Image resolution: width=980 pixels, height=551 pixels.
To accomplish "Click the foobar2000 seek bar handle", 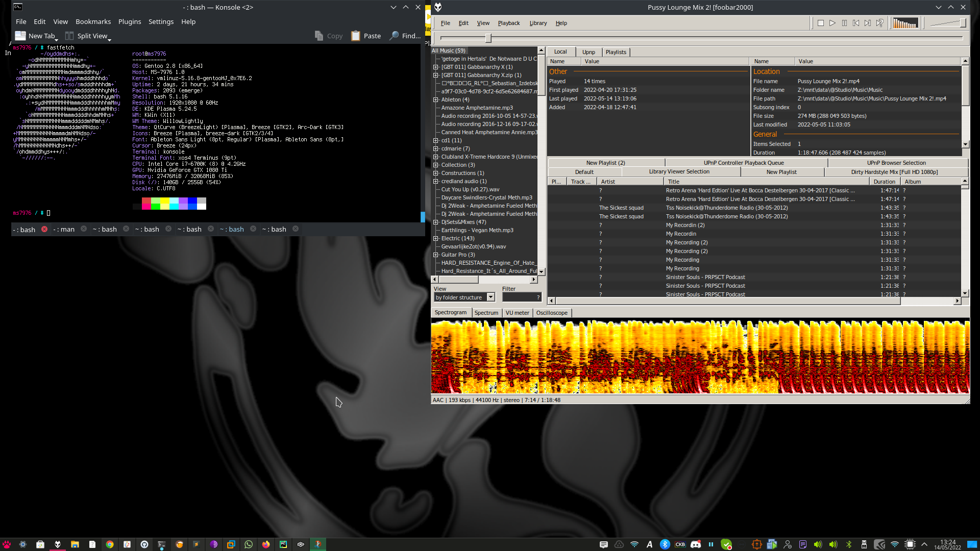I will (x=488, y=38).
